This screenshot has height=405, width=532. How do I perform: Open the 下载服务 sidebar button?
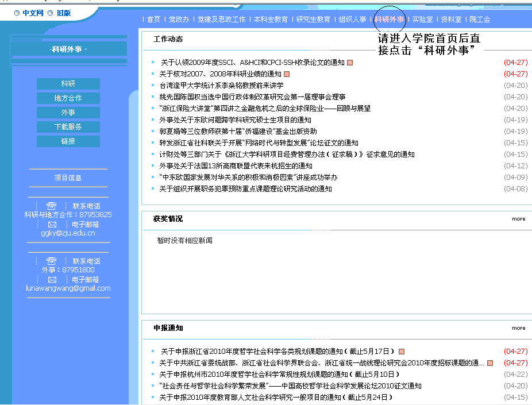tap(68, 127)
